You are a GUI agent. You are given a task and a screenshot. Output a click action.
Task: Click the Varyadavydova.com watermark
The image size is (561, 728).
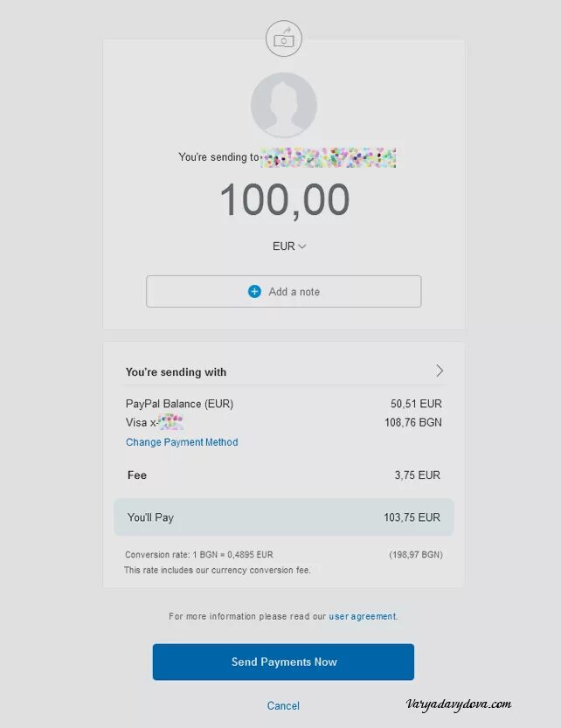pyautogui.click(x=459, y=704)
